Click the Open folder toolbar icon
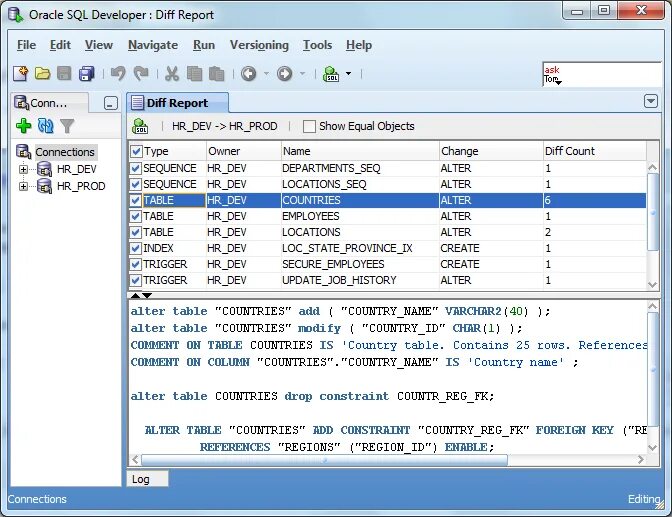The height and width of the screenshot is (517, 672). pyautogui.click(x=42, y=74)
